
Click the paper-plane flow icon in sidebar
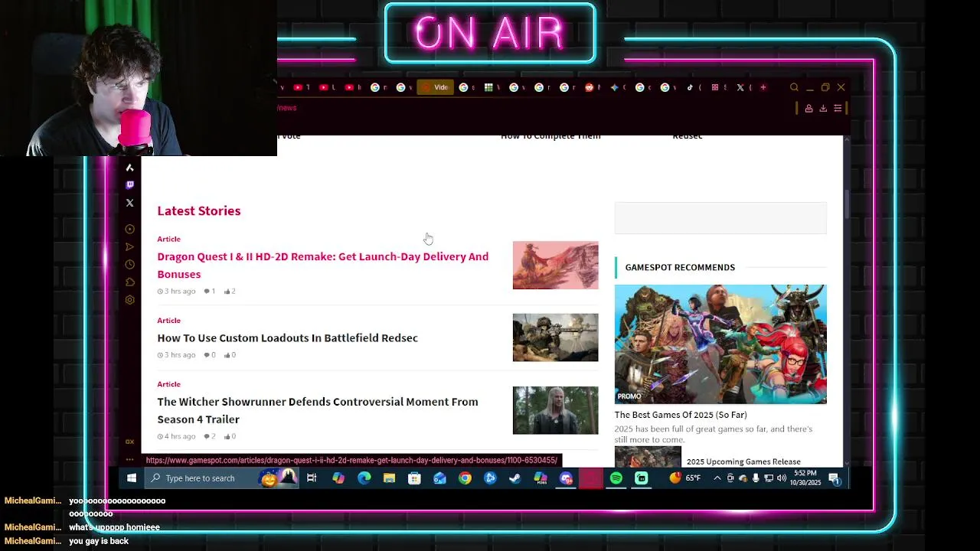(x=129, y=246)
